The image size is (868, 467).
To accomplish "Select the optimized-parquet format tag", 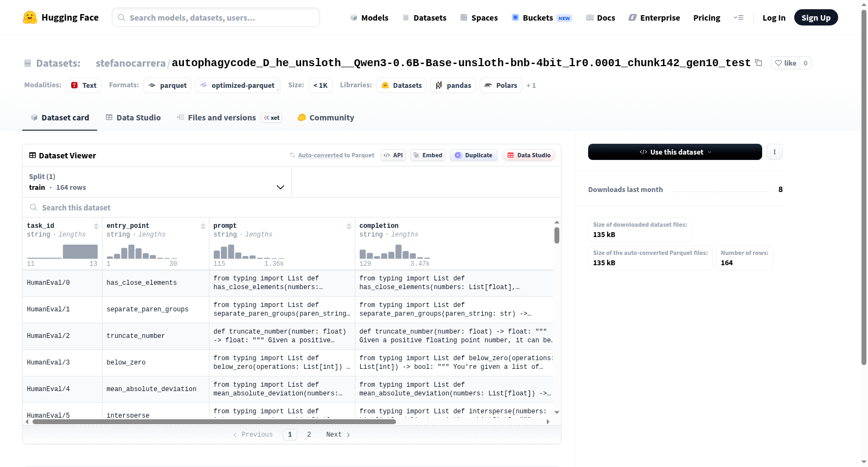I will [238, 85].
